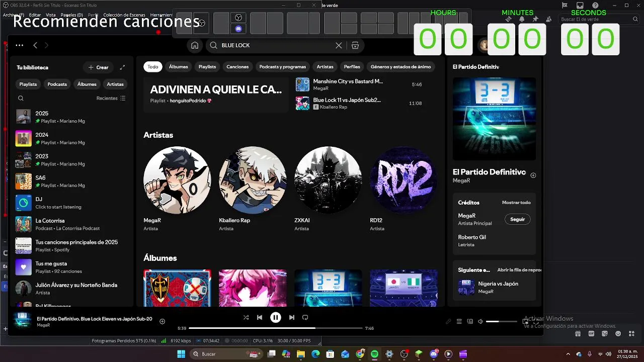
Task: Open the Windows Start menu
Action: [x=181, y=354]
